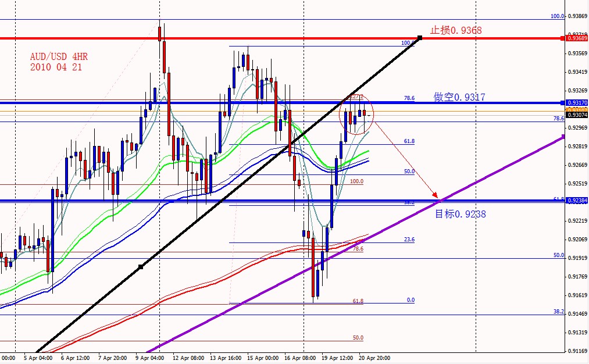Click the 0.91169 price axis label
The height and width of the screenshot is (364, 589).
(x=577, y=351)
